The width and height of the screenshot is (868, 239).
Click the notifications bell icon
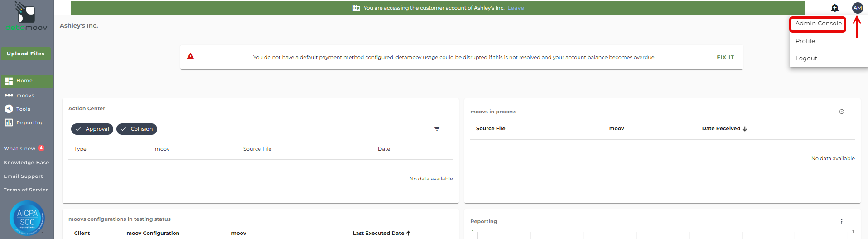pos(834,8)
